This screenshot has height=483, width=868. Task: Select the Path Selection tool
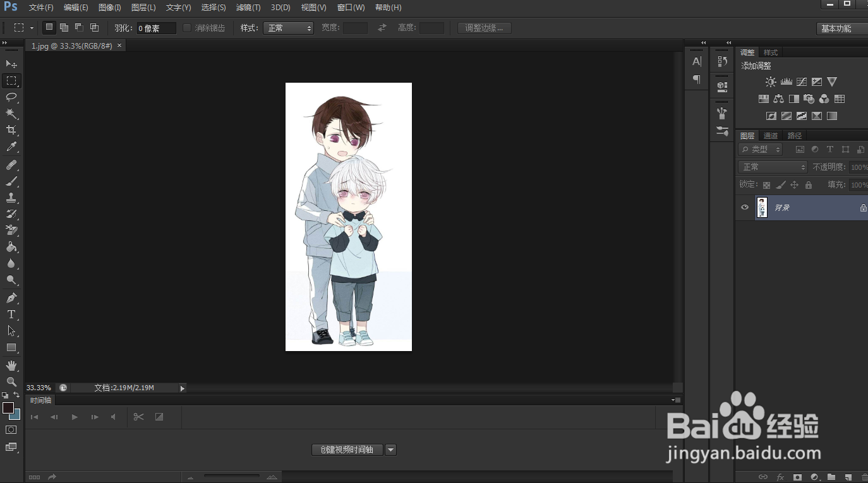coord(11,331)
